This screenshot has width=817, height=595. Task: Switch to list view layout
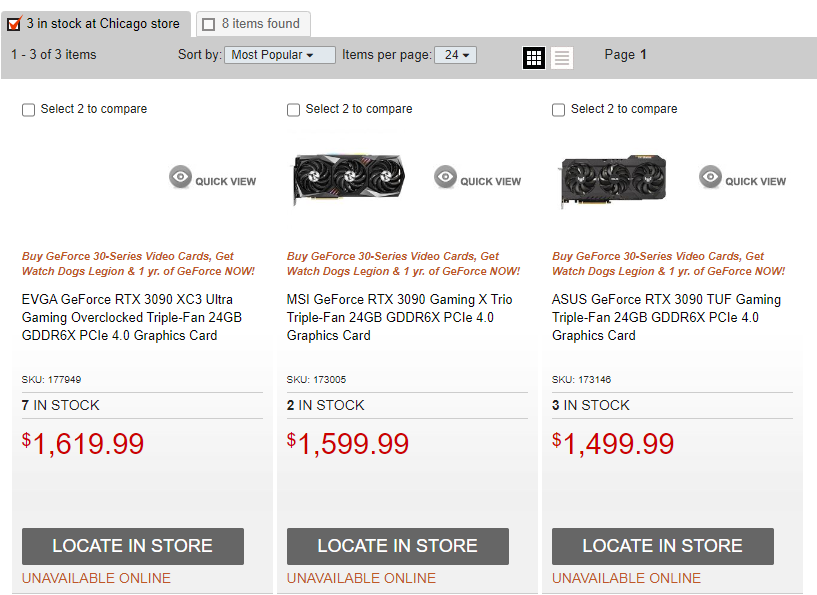pos(562,58)
